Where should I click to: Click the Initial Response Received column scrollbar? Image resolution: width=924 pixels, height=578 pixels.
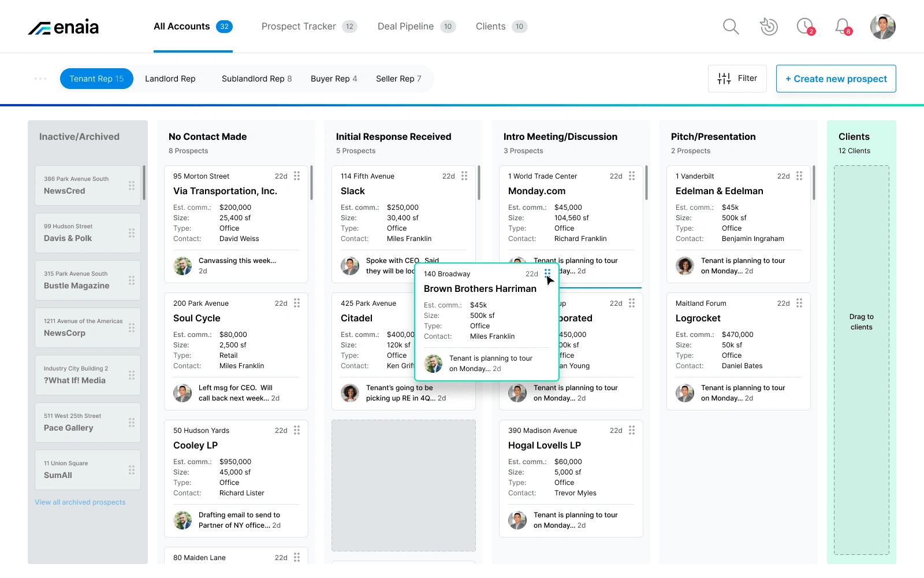point(479,183)
